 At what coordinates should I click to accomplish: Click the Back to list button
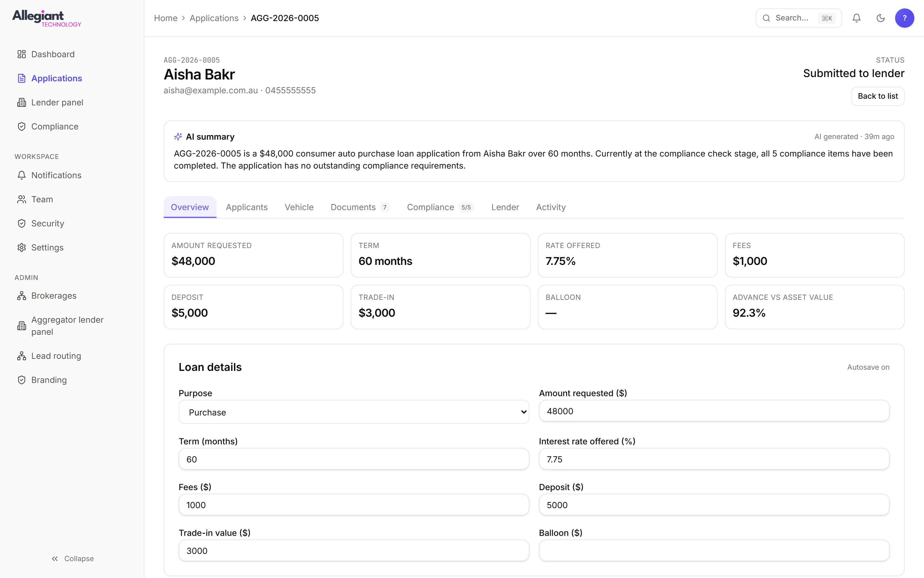click(x=877, y=96)
